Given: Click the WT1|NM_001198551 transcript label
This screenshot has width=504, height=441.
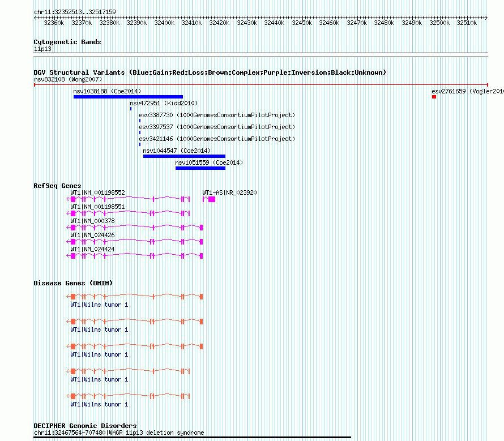Looking at the screenshot, I should tap(97, 207).
